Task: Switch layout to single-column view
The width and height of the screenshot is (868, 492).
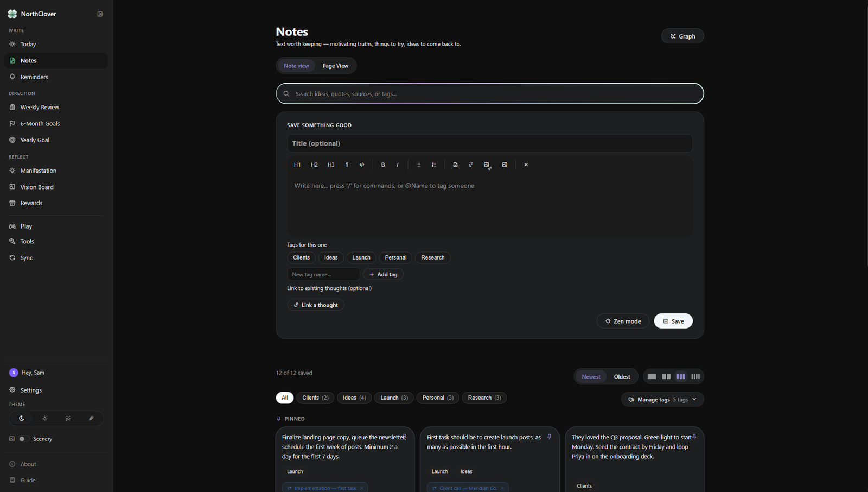Action: [x=652, y=376]
